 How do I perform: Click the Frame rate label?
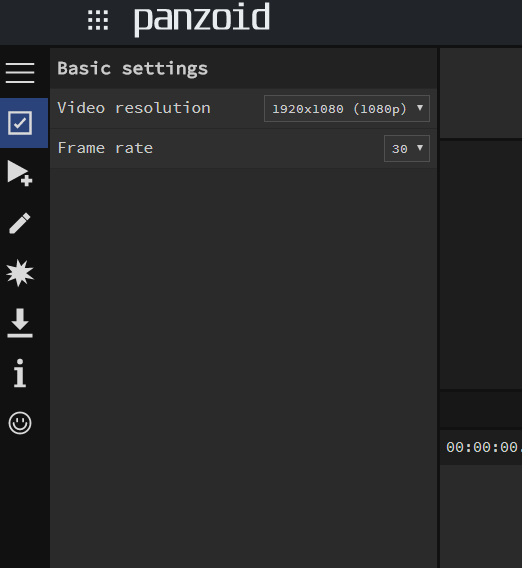click(x=105, y=148)
